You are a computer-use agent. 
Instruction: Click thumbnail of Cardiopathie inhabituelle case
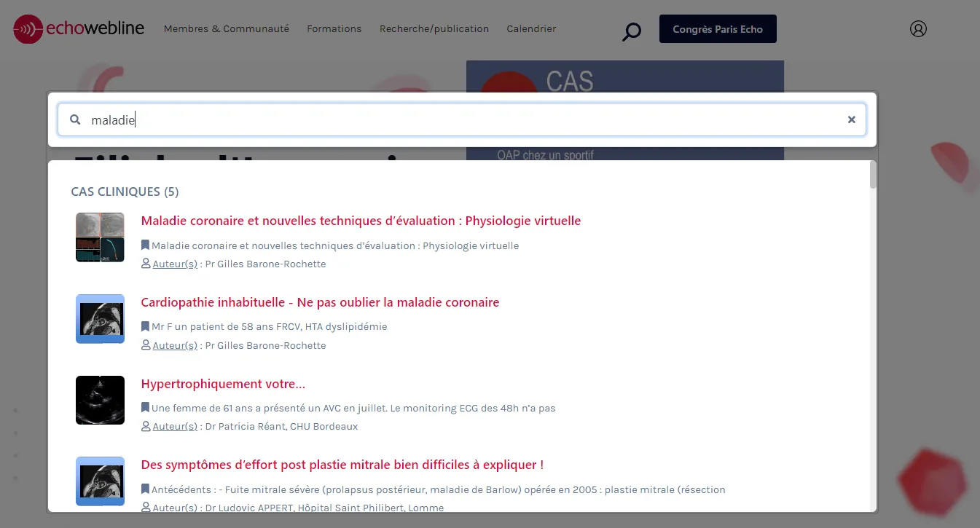coord(100,319)
